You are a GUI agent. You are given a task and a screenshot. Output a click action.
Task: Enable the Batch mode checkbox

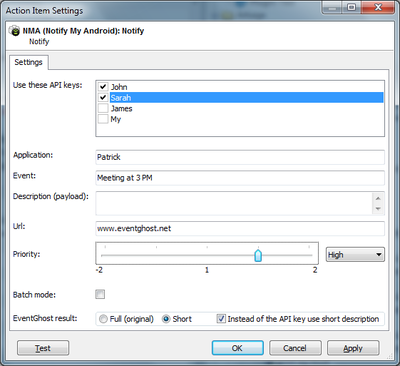(x=100, y=294)
